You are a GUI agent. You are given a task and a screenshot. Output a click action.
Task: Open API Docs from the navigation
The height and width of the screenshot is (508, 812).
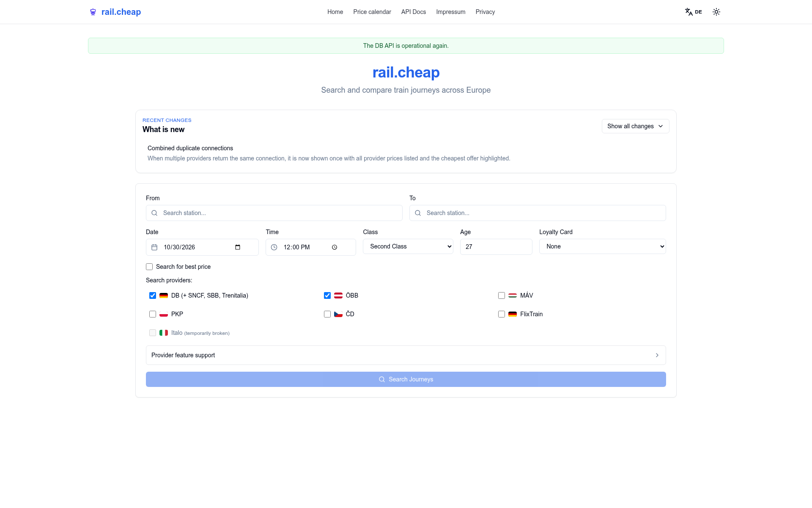coord(414,12)
